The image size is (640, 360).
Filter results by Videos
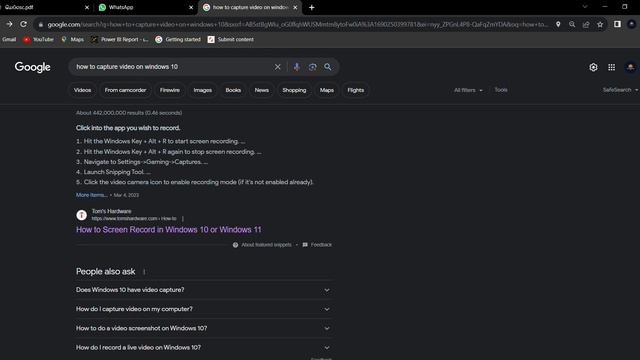coord(82,90)
